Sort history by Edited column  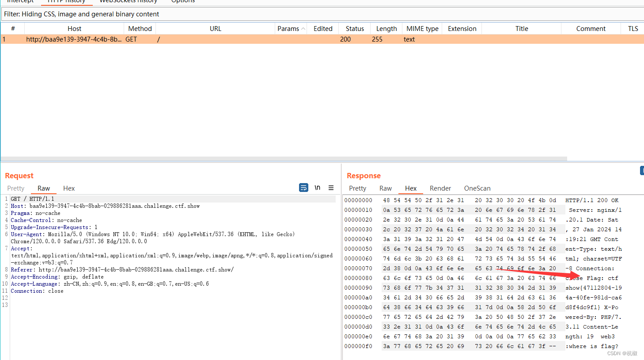click(323, 29)
